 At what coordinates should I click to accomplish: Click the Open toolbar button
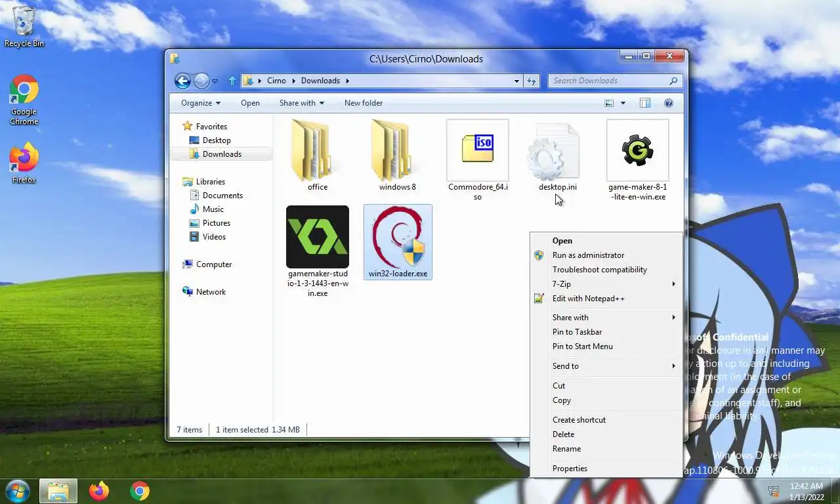(250, 103)
